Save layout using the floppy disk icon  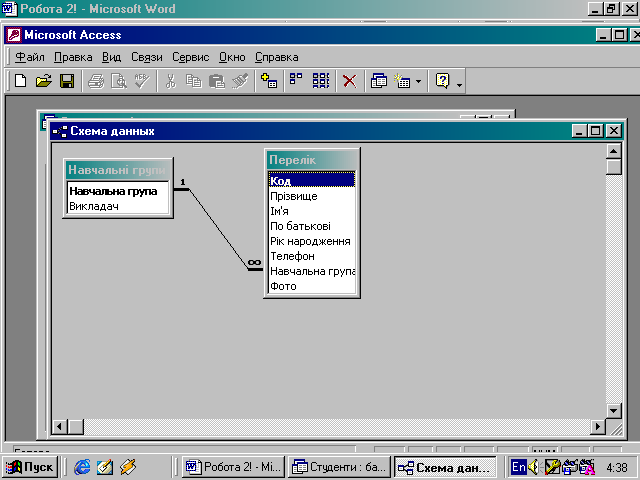(67, 81)
